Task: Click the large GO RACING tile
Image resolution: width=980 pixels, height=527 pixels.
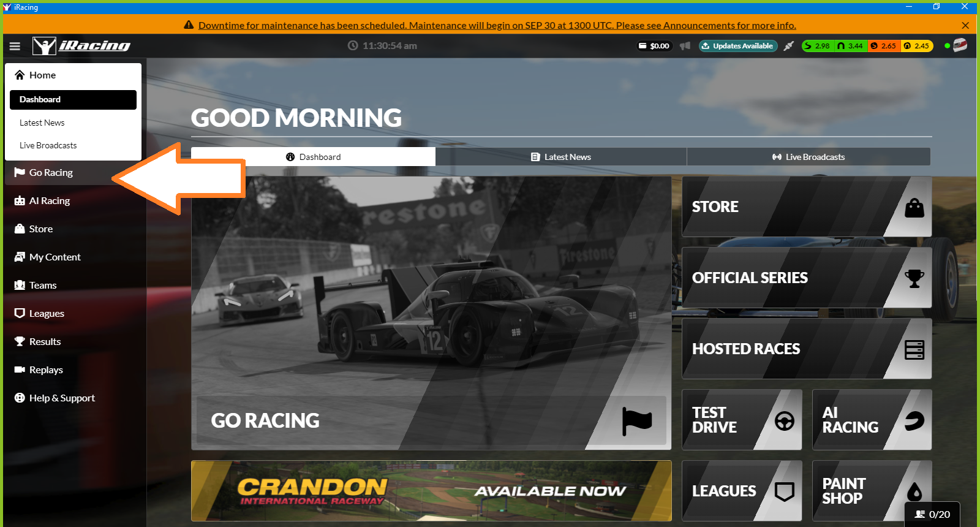Action: (431, 313)
